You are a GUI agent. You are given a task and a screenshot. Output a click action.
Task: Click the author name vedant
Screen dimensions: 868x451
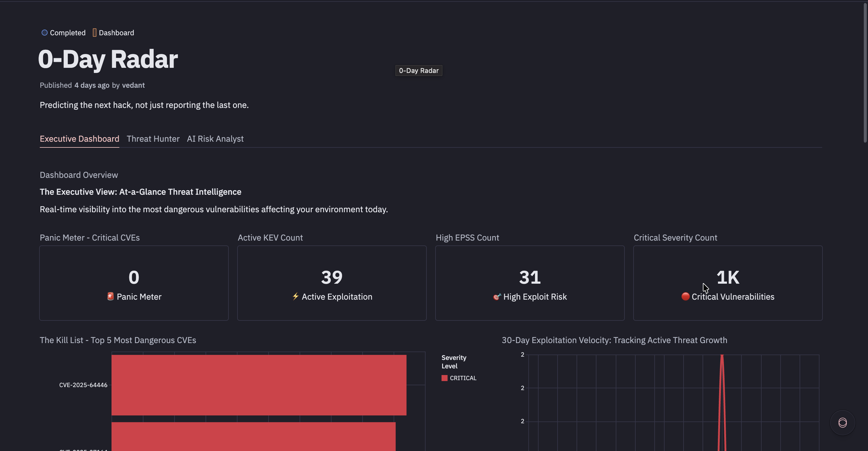(133, 85)
